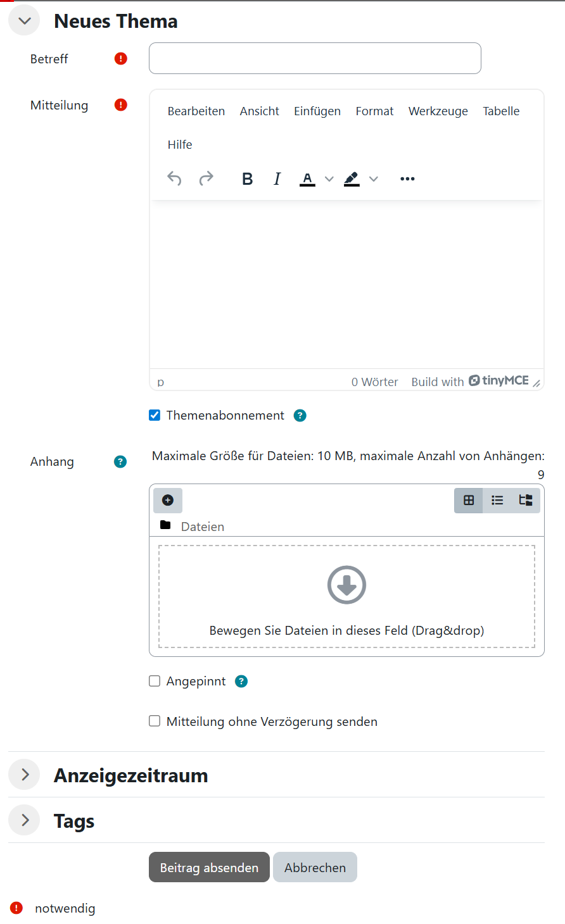Click the add file plus icon
The image size is (565, 924).
tap(168, 501)
